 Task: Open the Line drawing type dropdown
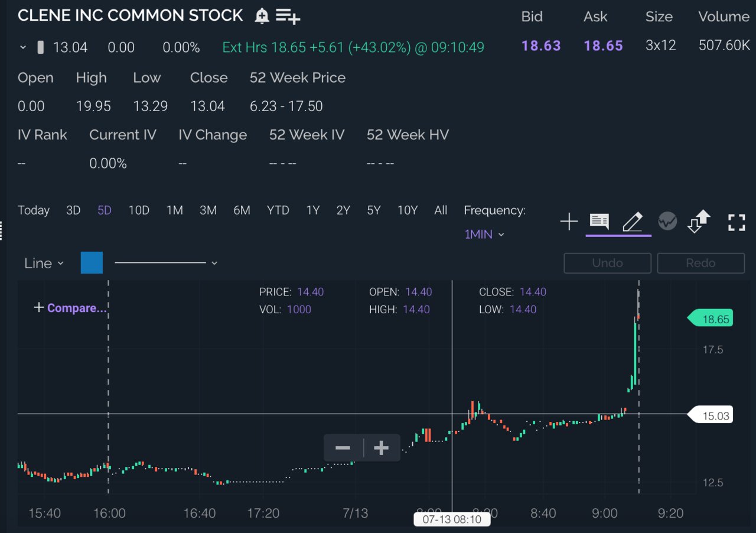(x=44, y=264)
